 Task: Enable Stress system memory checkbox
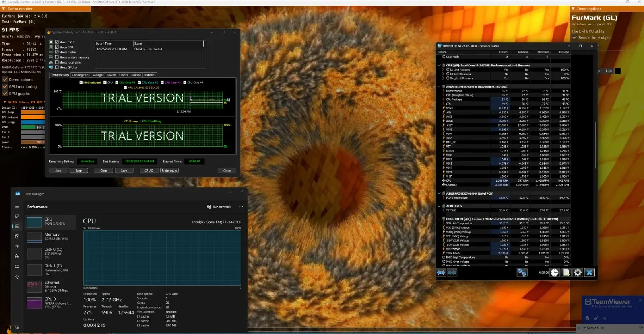click(57, 57)
